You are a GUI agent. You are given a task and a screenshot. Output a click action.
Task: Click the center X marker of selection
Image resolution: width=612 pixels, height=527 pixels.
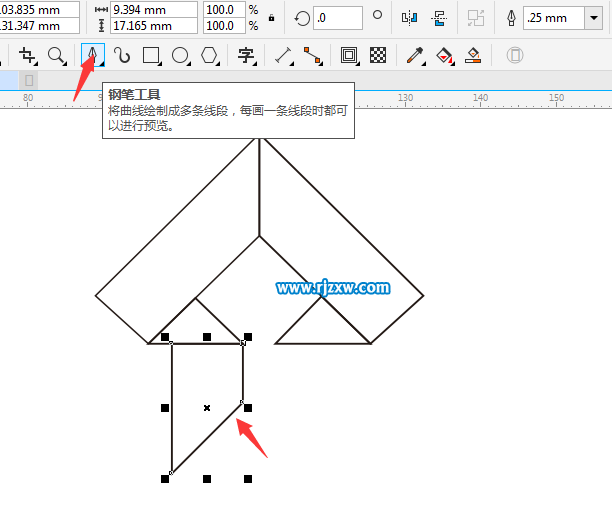click(207, 408)
